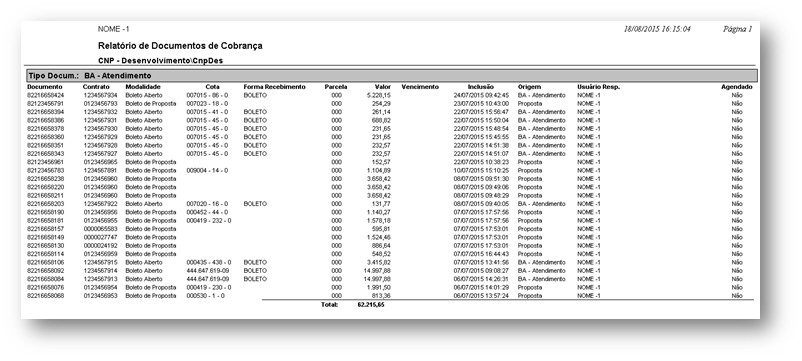
Task: Select the amount 1.991,50
Action: (379, 287)
